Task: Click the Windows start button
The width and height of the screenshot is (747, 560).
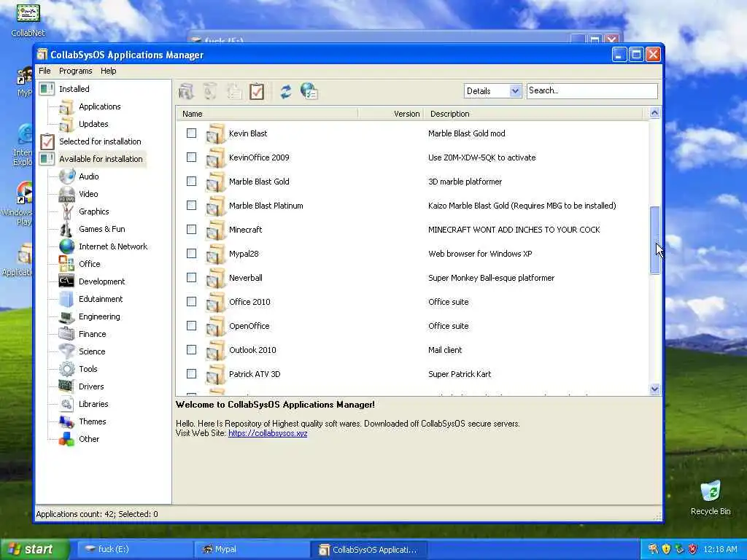Action: pyautogui.click(x=34, y=549)
